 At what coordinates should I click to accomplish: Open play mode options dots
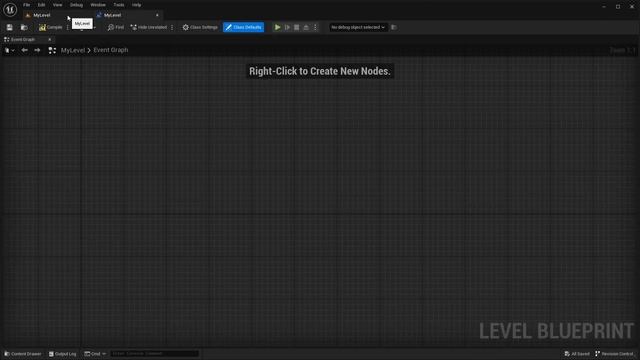coord(315,27)
